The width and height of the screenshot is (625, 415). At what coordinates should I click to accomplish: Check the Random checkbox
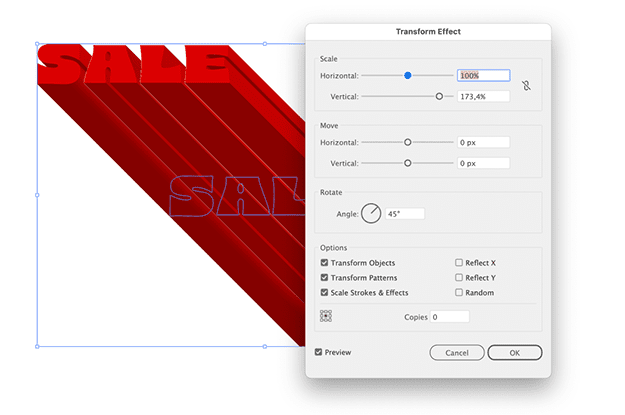(459, 292)
